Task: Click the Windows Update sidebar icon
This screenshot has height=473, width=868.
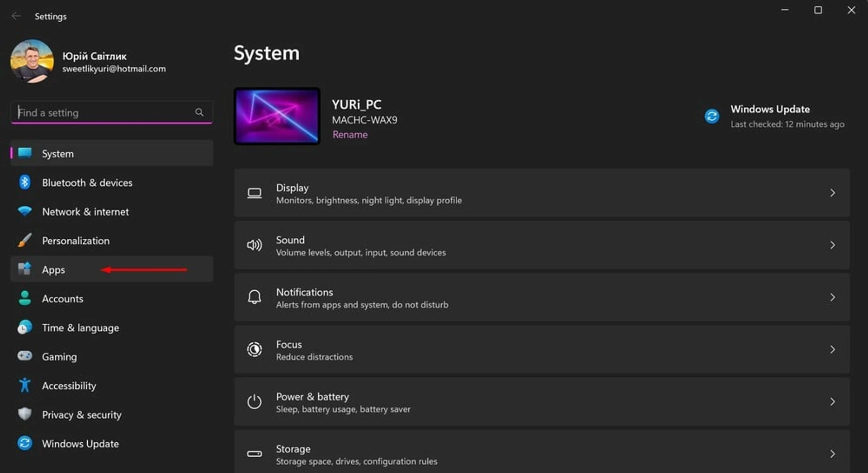Action: [x=25, y=443]
